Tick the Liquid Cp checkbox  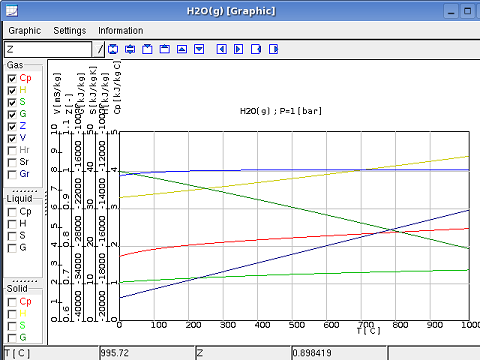(x=12, y=212)
